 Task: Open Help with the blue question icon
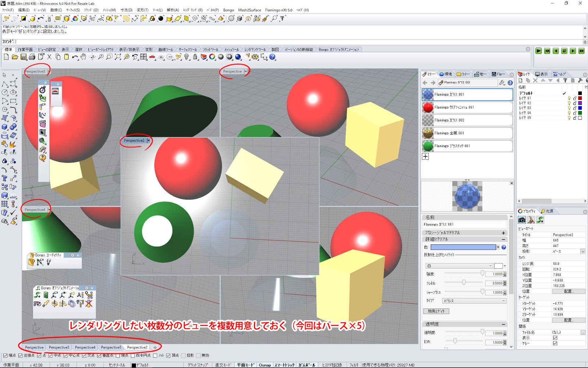[272, 57]
